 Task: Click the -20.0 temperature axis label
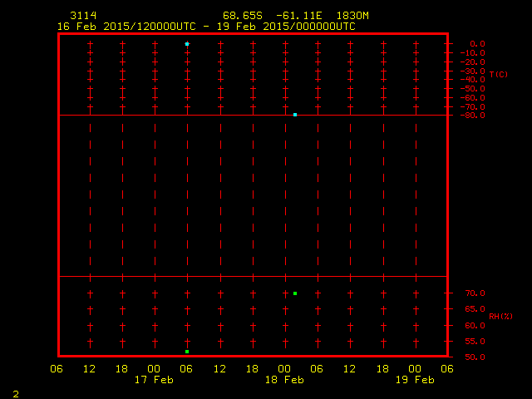click(x=473, y=62)
